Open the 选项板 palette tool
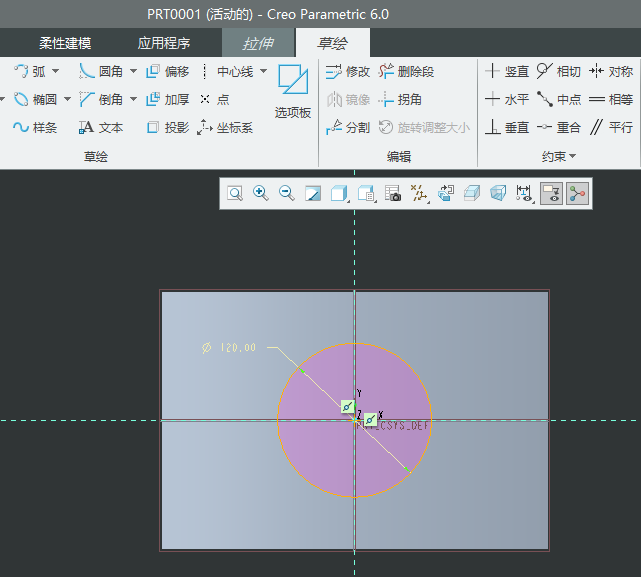The width and height of the screenshot is (641, 577). [x=293, y=92]
